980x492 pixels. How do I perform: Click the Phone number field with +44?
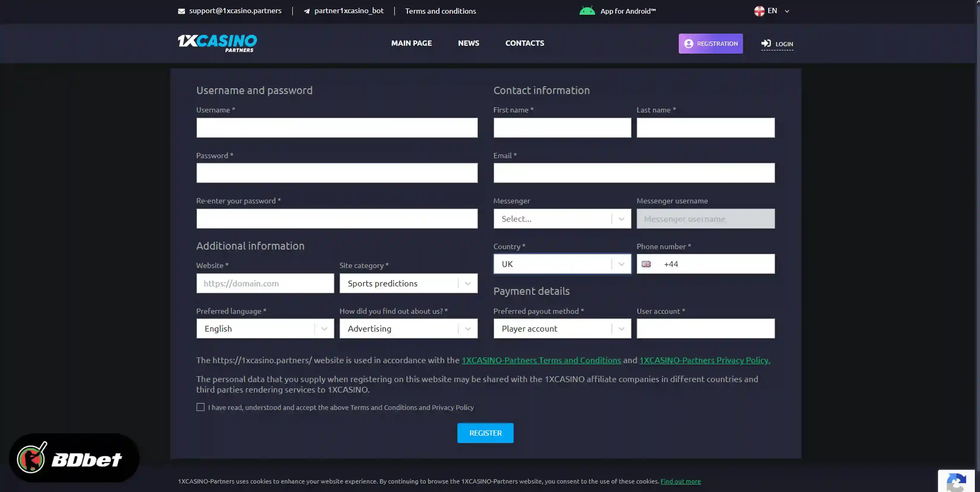coord(705,264)
